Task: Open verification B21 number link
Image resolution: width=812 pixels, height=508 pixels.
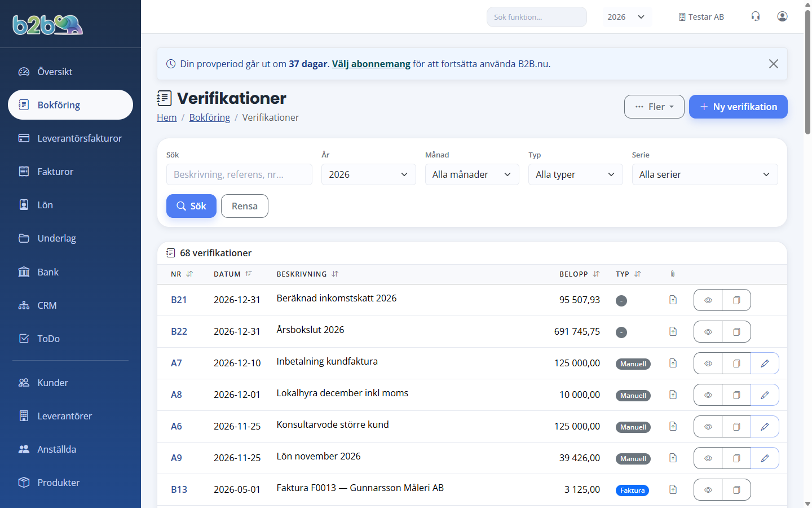Action: click(x=179, y=300)
